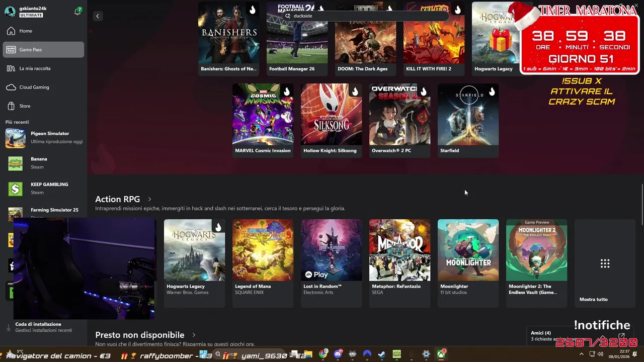Open Lost in Random tile

click(x=332, y=263)
